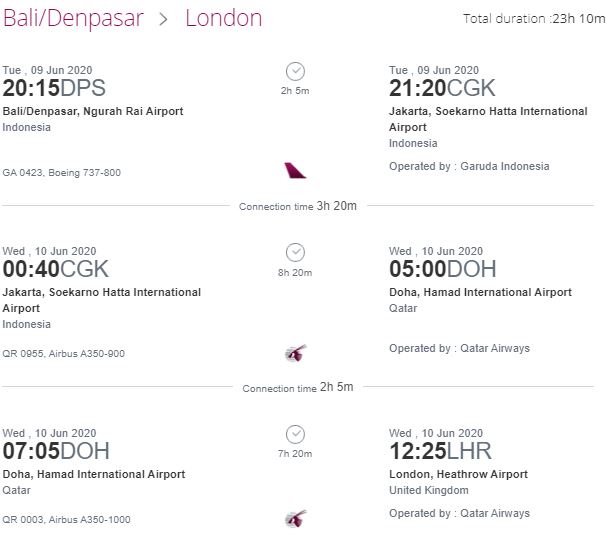Click Operated by Garuda Indonesia text

pos(469,166)
